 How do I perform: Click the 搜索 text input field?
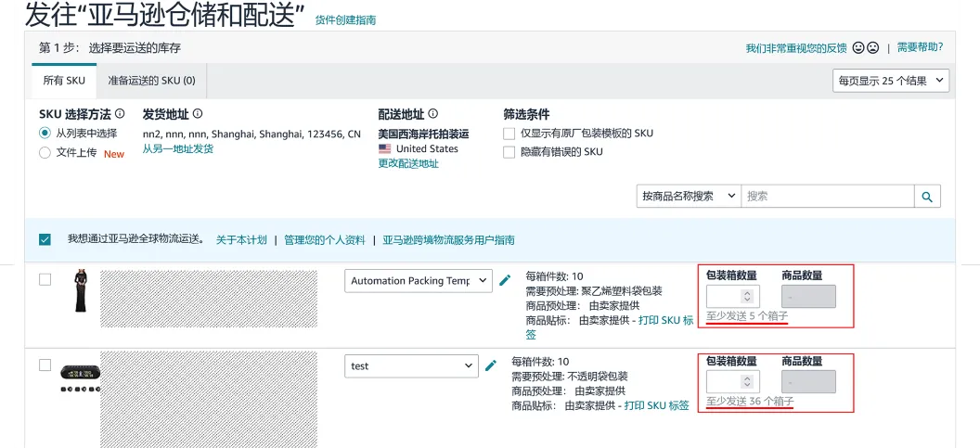click(x=828, y=197)
